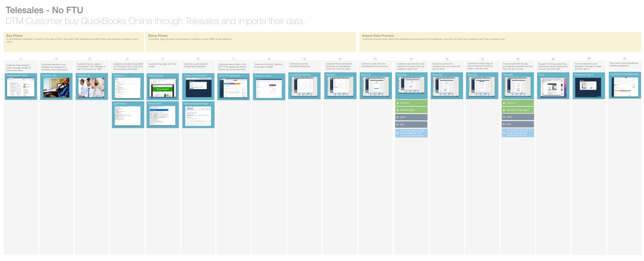Open the Welcome email thumbnail
The image size is (644, 261).
(x=163, y=88)
